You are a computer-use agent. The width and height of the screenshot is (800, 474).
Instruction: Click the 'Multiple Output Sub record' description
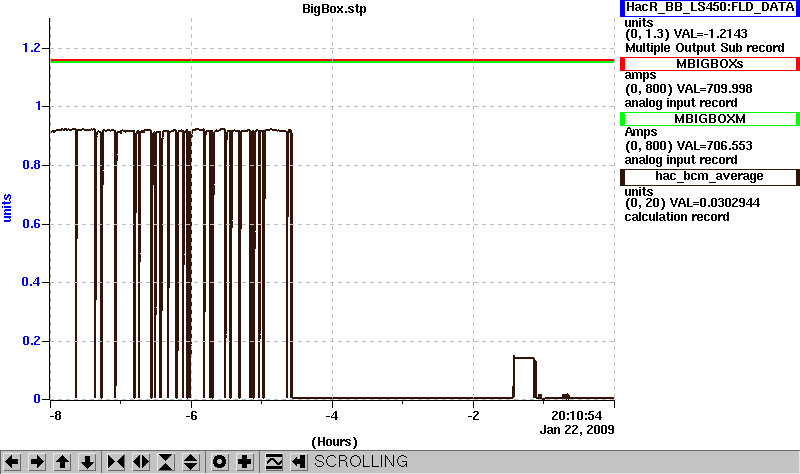coord(705,48)
